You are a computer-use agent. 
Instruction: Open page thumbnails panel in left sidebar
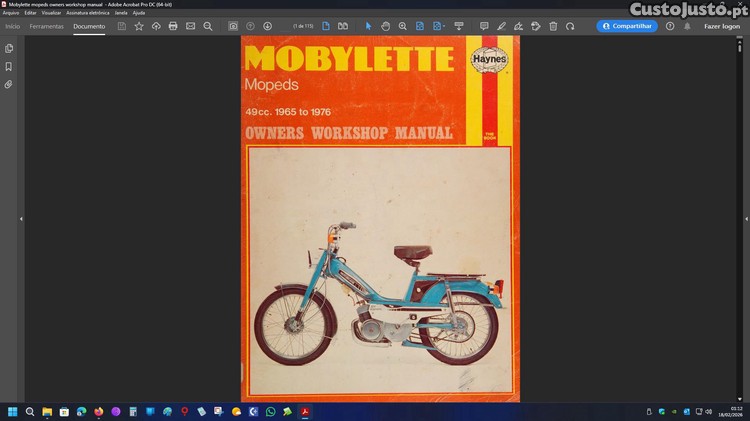(x=9, y=48)
